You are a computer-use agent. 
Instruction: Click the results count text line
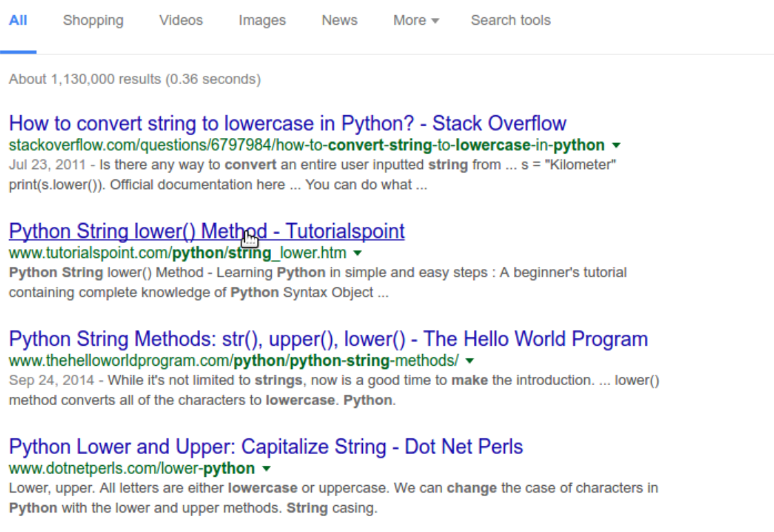(135, 79)
